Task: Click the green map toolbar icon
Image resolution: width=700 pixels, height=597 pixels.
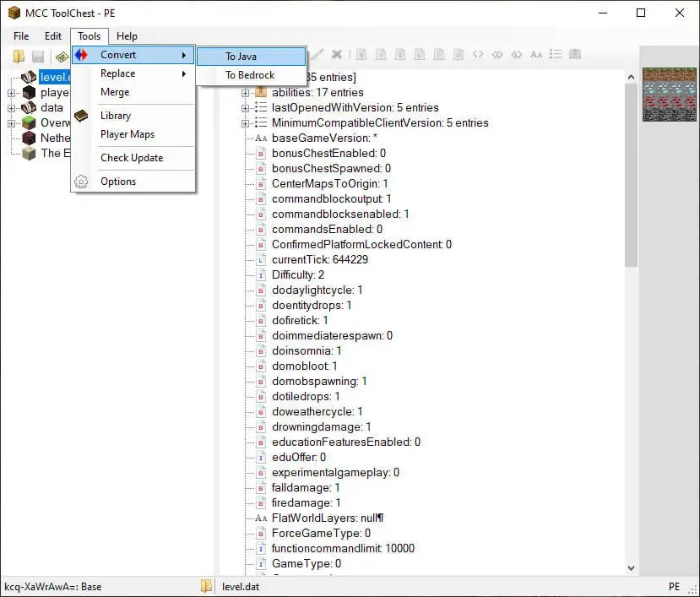Action: (x=62, y=57)
